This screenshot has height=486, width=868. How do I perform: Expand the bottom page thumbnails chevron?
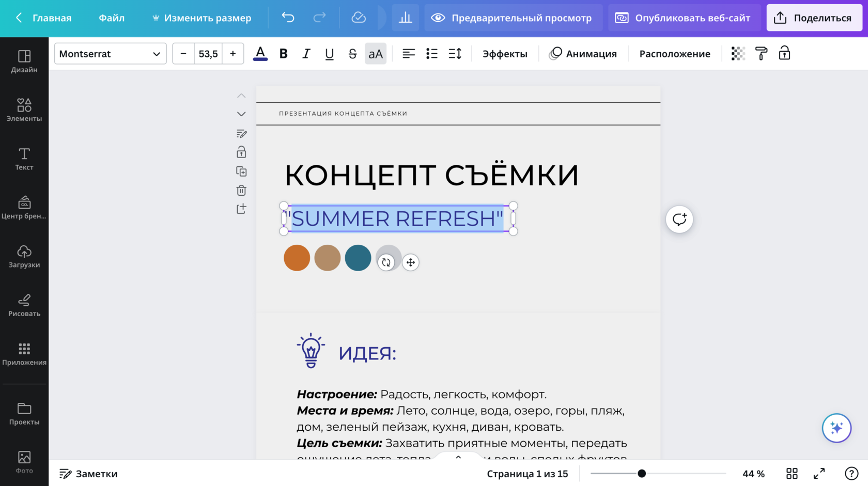point(458,458)
